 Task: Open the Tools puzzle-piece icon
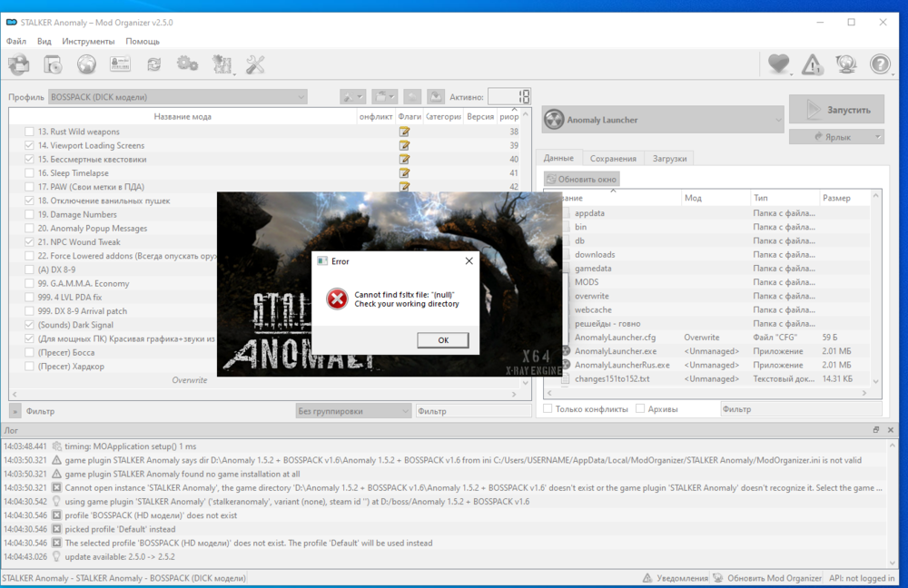coord(222,64)
